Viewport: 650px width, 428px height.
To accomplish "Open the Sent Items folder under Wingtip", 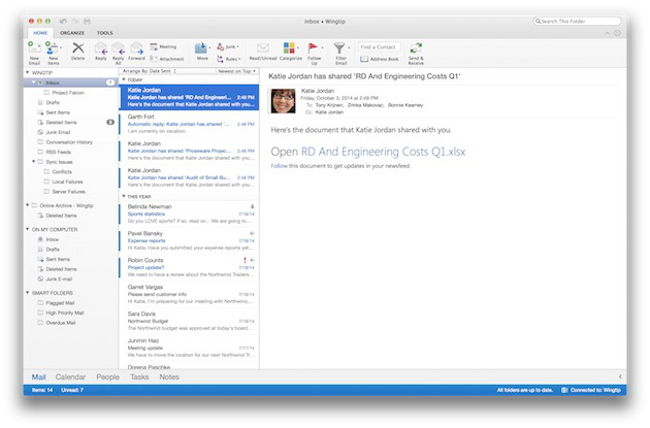I will [70, 112].
